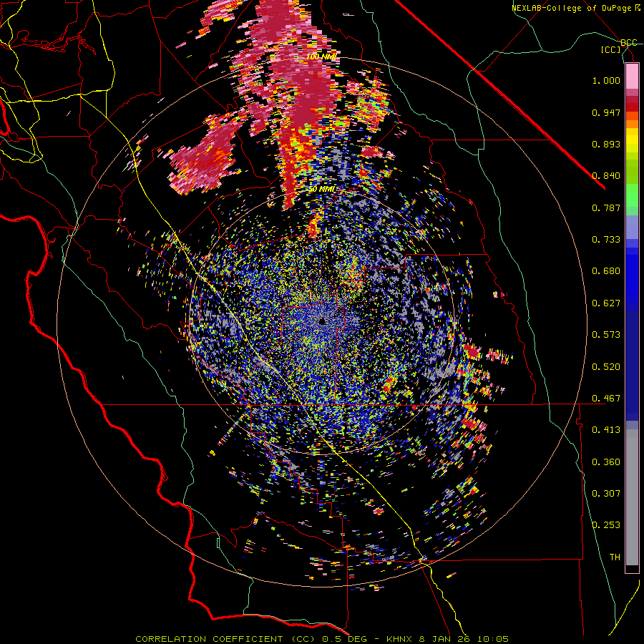Click the 0.627 legend value
The width and height of the screenshot is (644, 644).
pos(606,303)
